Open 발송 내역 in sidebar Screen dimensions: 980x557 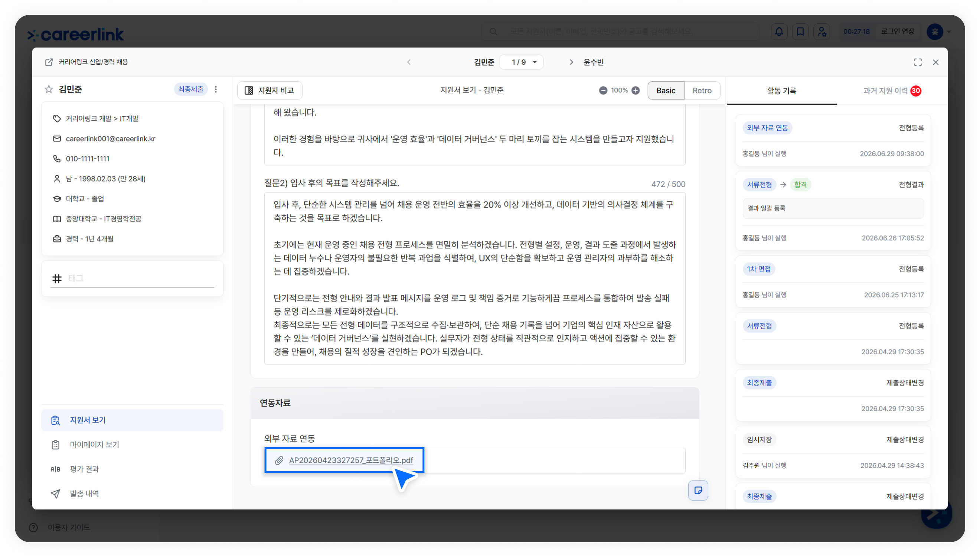click(132, 494)
